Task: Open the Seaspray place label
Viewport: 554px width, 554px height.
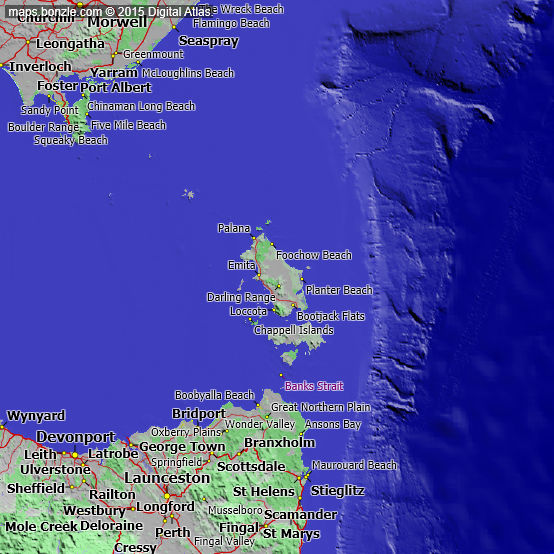Action: (x=209, y=41)
